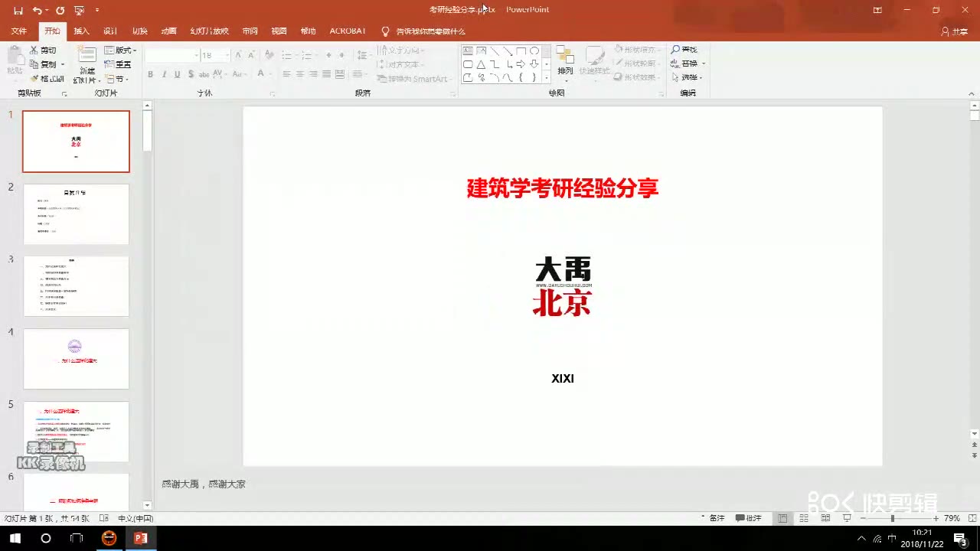The width and height of the screenshot is (980, 551).
Task: Click the Windows Start button
Action: tap(15, 538)
